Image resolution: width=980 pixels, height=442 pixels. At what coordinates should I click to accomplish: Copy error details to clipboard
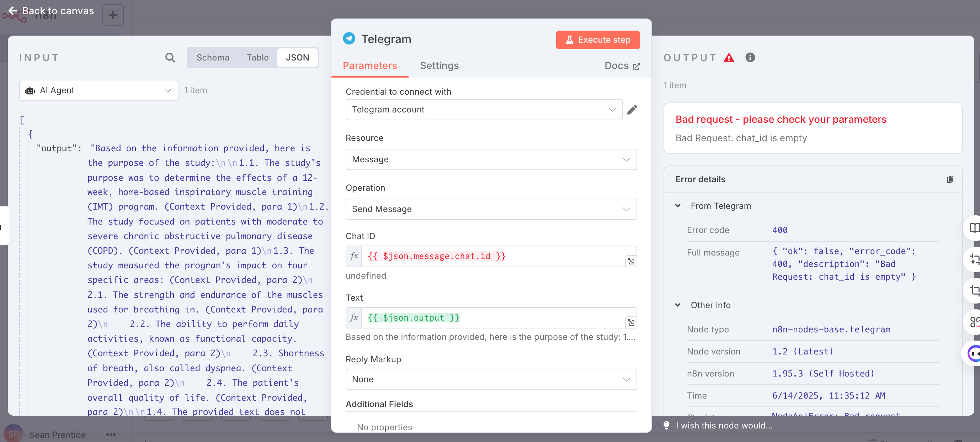coord(949,179)
